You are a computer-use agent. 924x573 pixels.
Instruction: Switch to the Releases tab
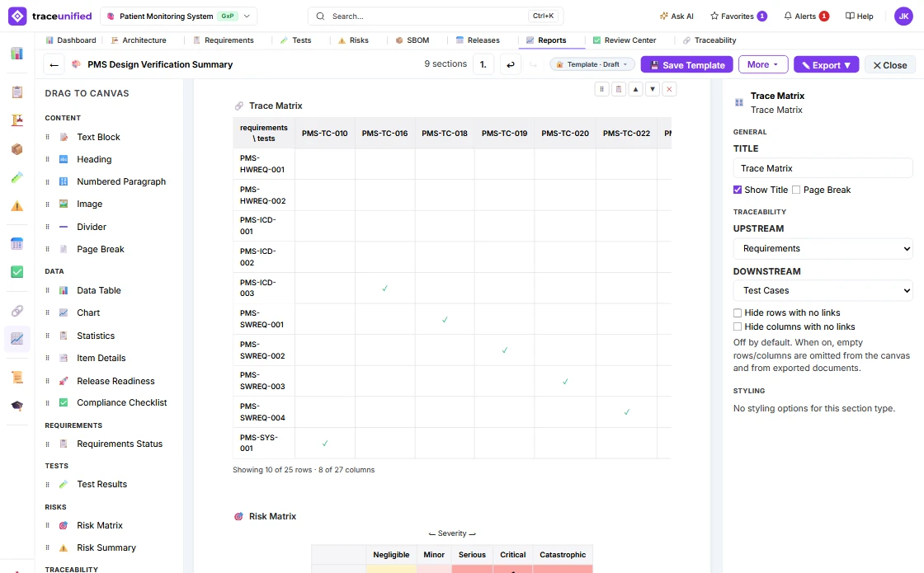coord(478,40)
